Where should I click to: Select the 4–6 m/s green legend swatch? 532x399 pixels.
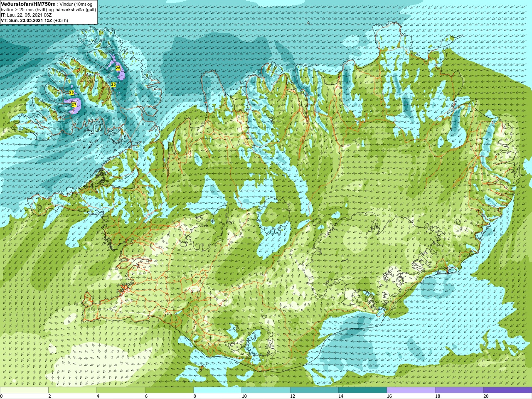(121, 390)
